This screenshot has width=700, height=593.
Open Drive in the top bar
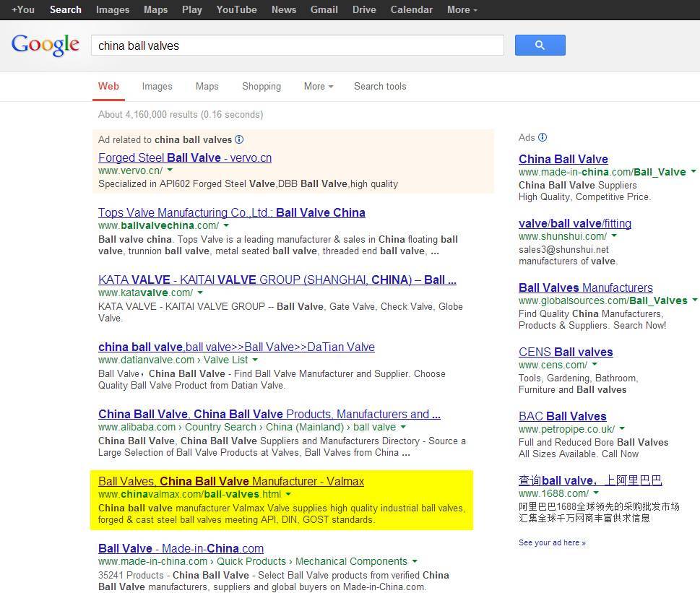[364, 10]
